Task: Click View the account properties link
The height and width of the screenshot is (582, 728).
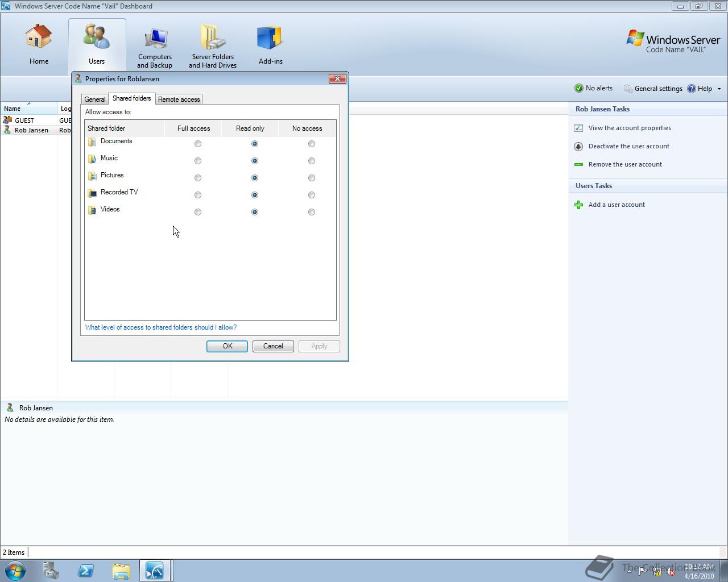Action: [630, 128]
